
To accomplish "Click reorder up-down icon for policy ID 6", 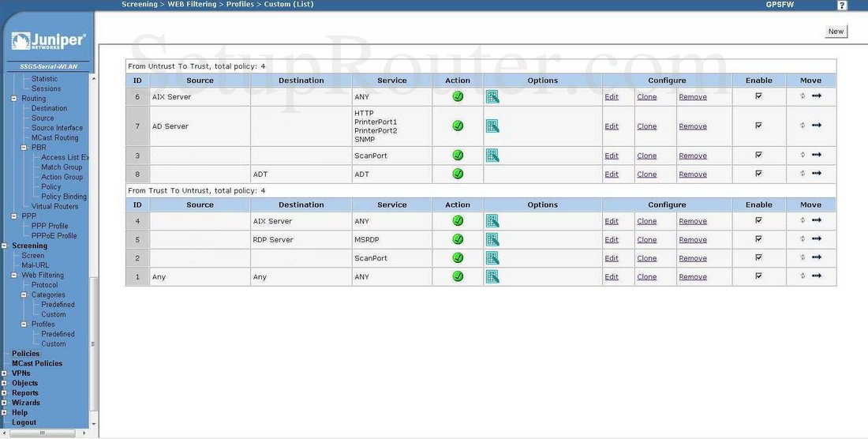I will (x=803, y=96).
